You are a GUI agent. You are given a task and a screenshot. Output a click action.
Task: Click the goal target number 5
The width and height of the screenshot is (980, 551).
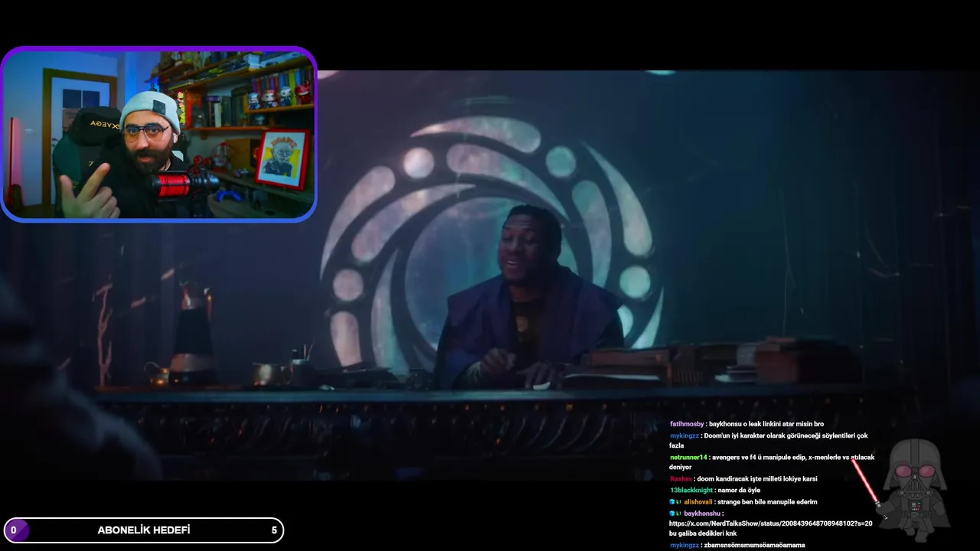click(x=274, y=530)
